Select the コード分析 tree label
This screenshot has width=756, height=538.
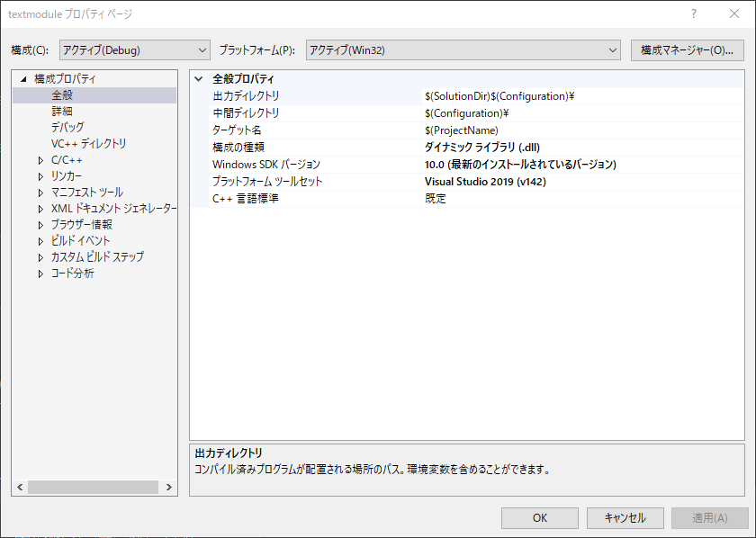[72, 273]
